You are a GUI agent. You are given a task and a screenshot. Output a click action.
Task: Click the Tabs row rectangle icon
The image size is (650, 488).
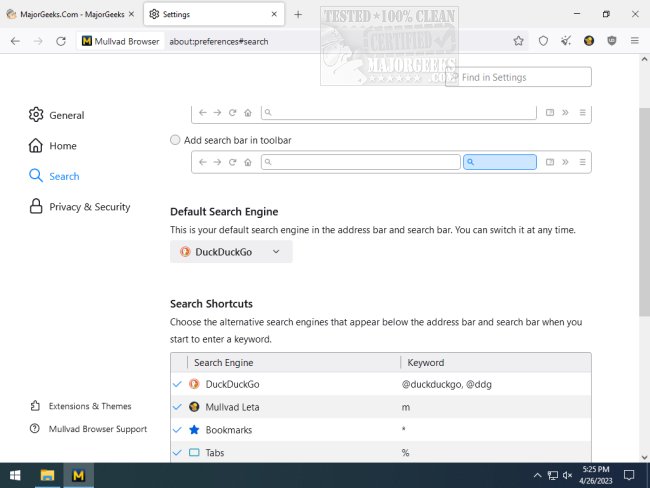194,452
